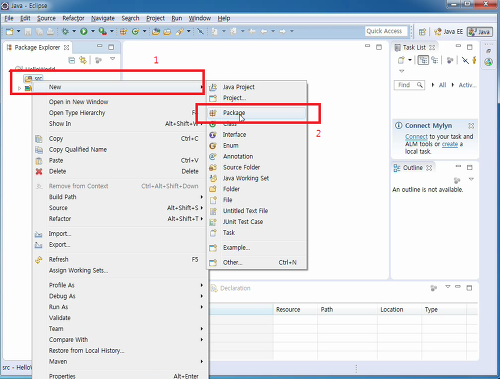Open the Profile As submenu
This screenshot has width=500, height=379.
[x=120, y=285]
